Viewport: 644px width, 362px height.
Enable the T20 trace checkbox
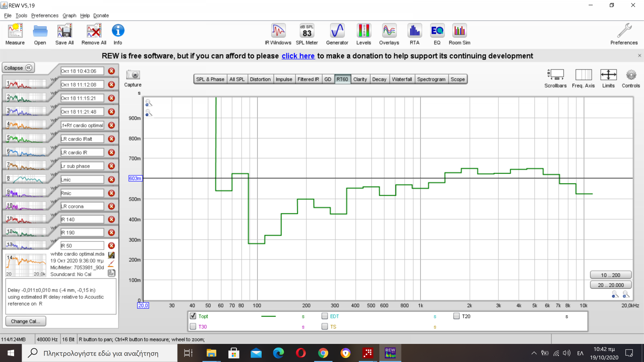click(457, 316)
